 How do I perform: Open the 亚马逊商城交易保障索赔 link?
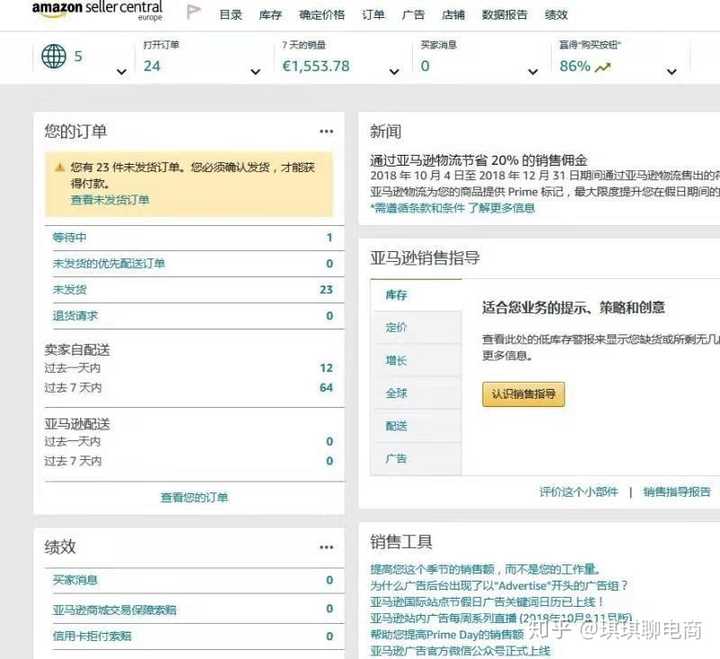114,610
